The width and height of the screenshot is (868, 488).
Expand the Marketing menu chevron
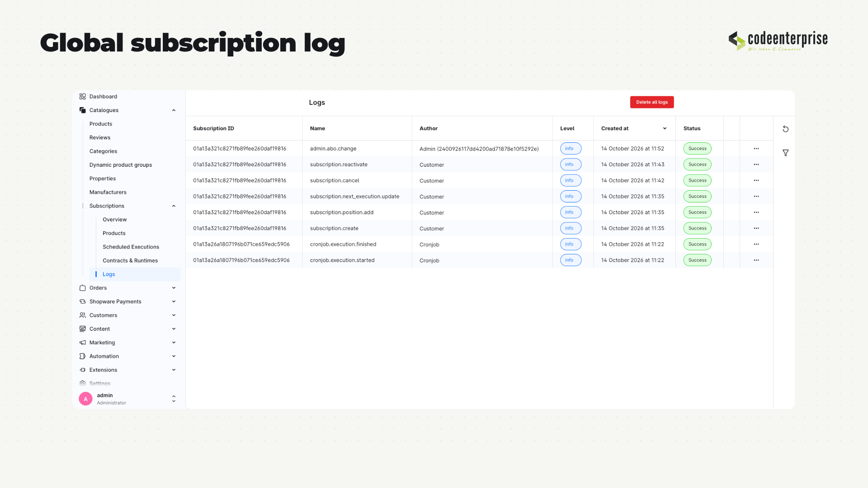pyautogui.click(x=174, y=343)
